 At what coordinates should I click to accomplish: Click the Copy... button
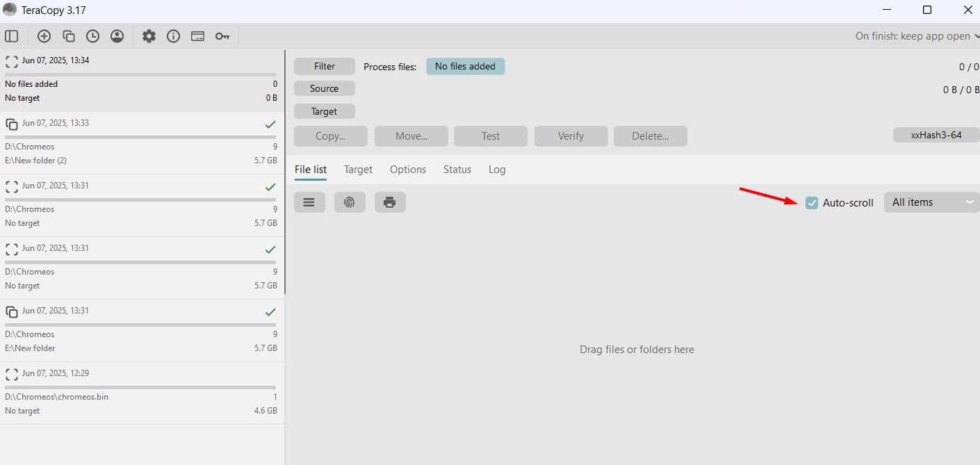330,136
